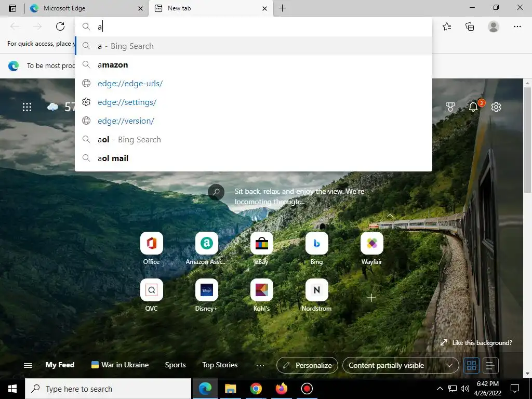The height and width of the screenshot is (399, 532).
Task: Select 'a - Bing Search' suggestion
Action: tap(254, 46)
